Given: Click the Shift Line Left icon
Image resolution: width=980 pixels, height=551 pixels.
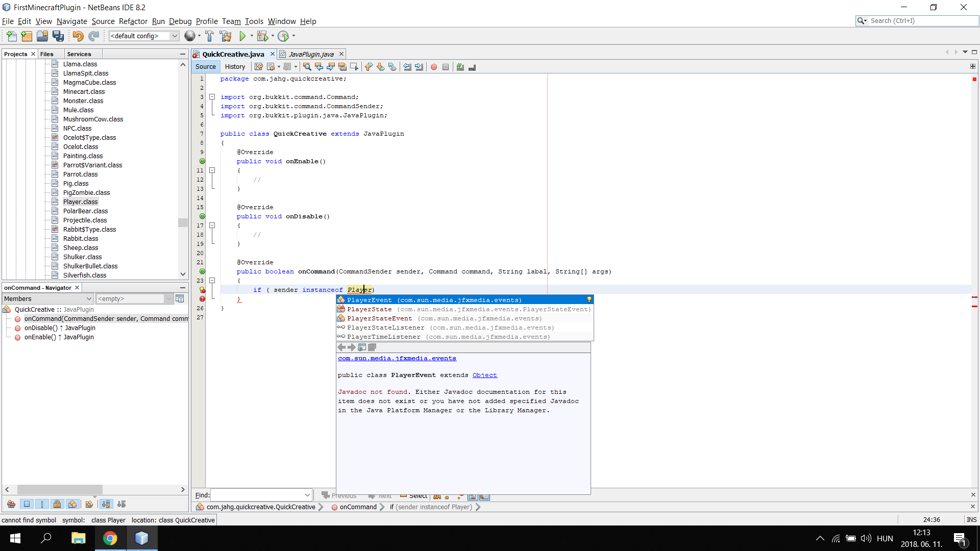Looking at the screenshot, I should point(407,67).
